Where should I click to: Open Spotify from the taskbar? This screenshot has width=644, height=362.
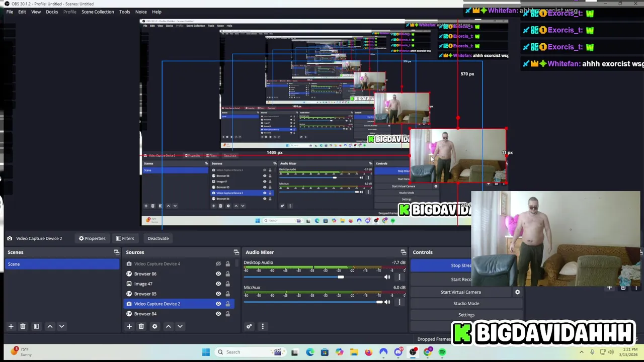click(x=442, y=352)
